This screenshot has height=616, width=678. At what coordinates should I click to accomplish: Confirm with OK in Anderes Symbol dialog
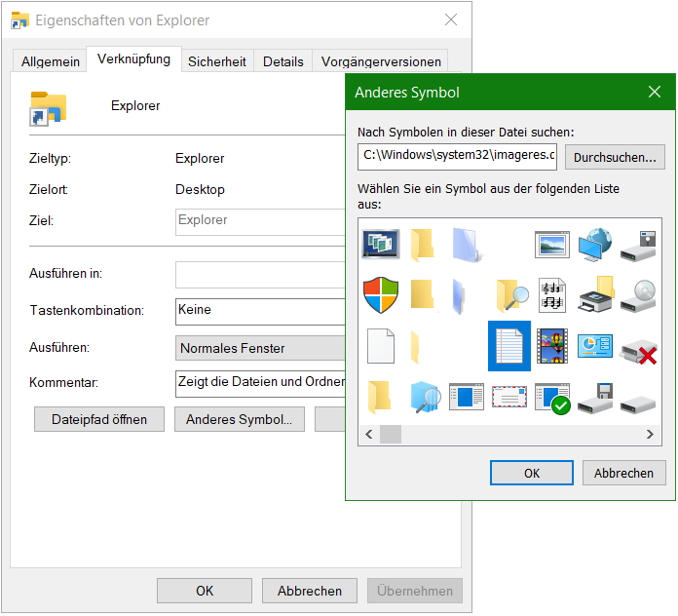click(x=532, y=473)
